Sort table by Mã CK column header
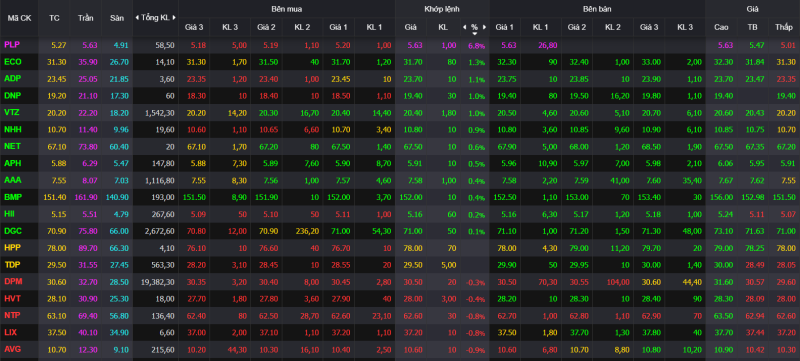 point(19,18)
